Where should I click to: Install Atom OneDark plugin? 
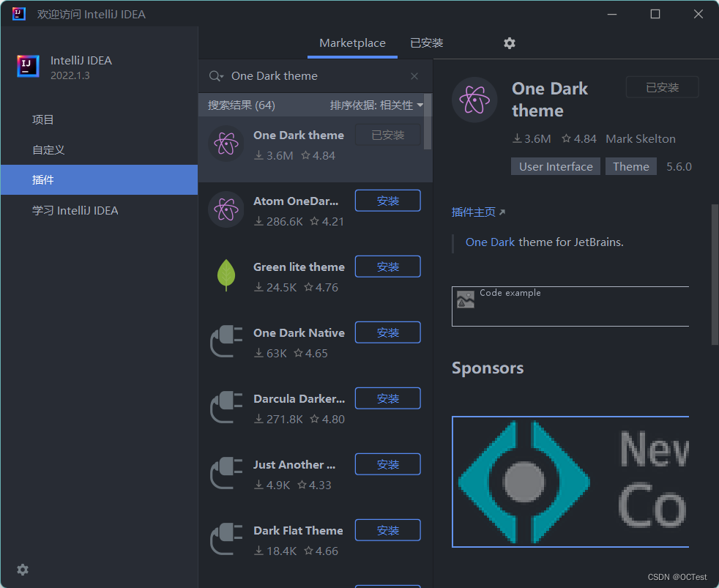388,201
